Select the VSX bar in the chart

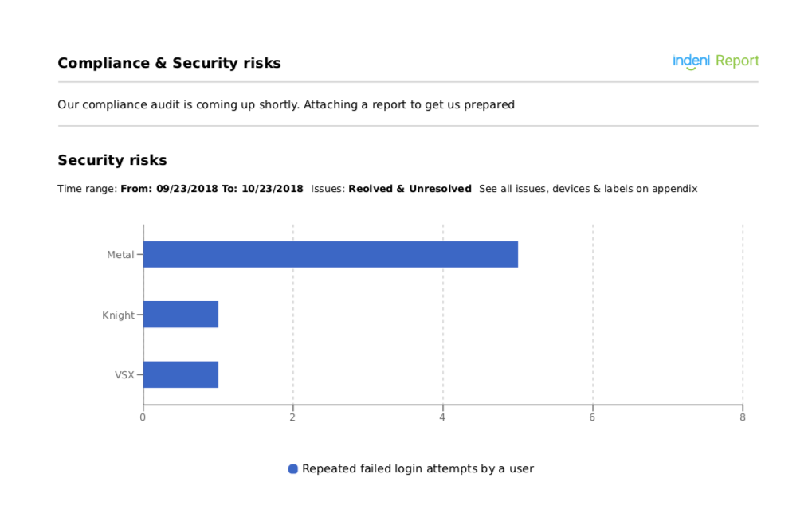click(180, 374)
